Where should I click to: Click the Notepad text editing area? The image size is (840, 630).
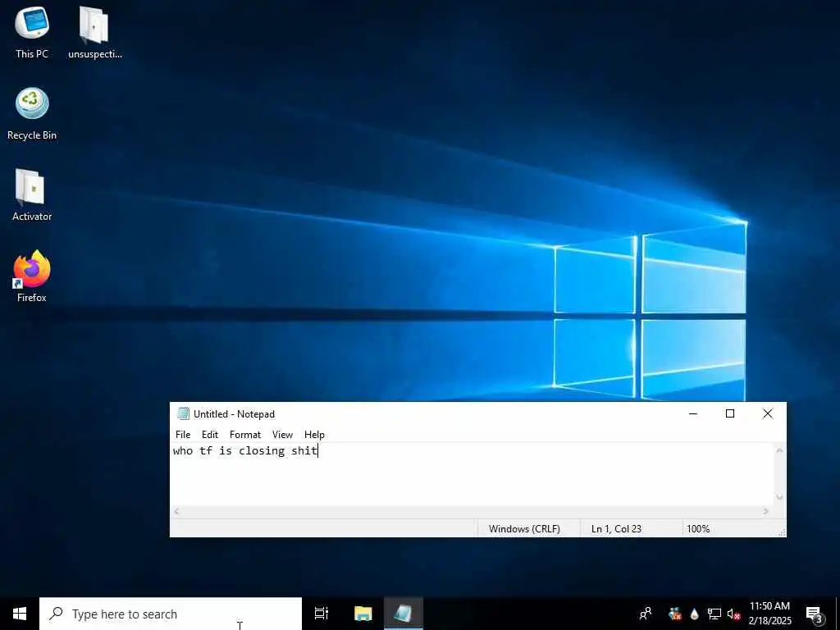(x=472, y=475)
